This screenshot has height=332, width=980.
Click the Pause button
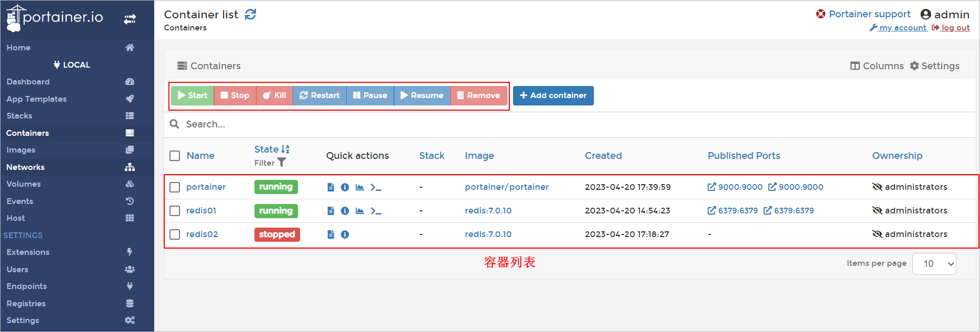coord(370,95)
